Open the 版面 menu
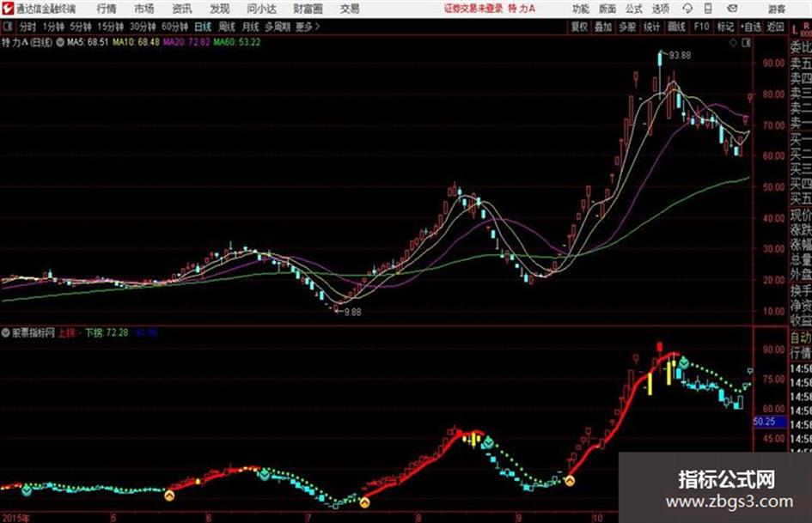 click(x=607, y=9)
